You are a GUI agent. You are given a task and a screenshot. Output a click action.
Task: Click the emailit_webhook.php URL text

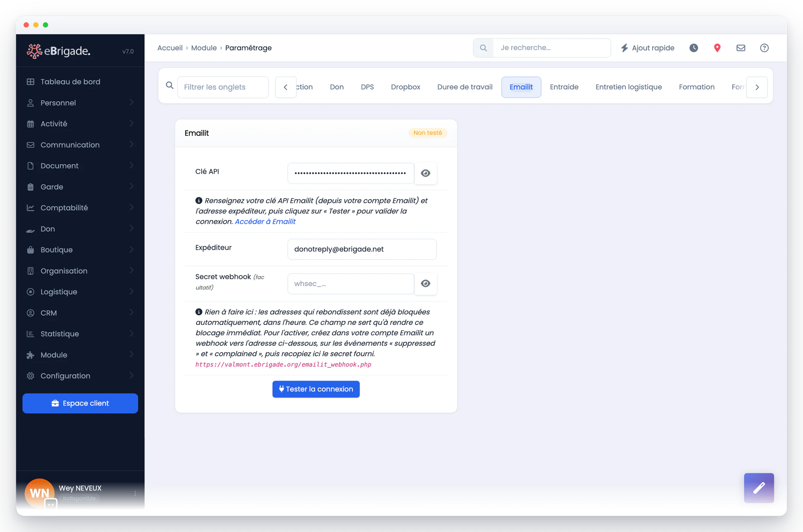tap(283, 365)
